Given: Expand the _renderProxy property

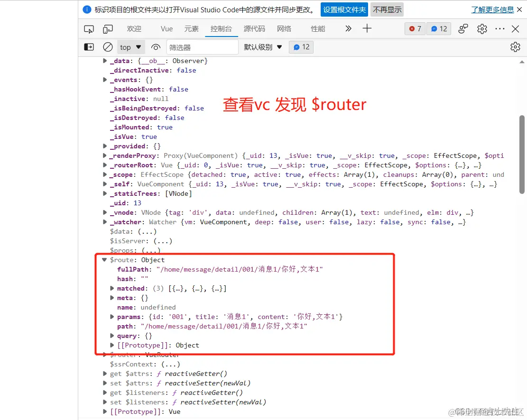Looking at the screenshot, I should tap(105, 155).
